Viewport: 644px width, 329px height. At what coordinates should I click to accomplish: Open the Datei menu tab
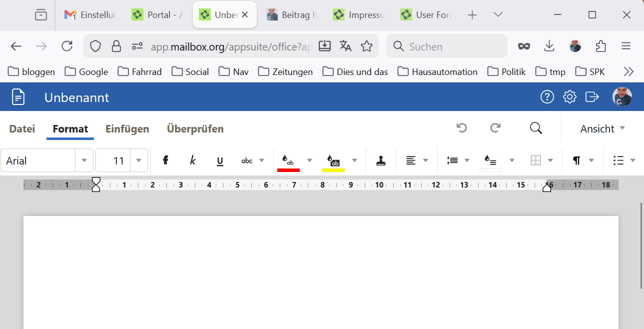pos(22,128)
